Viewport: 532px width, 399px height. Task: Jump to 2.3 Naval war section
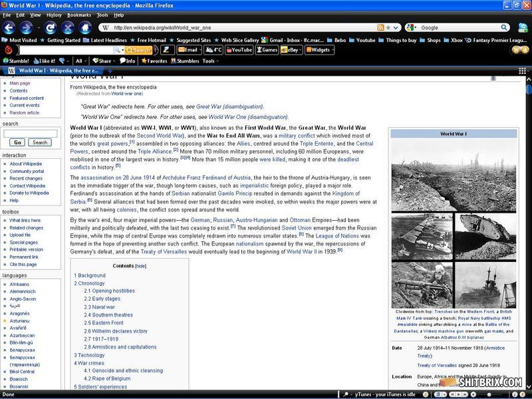click(x=99, y=307)
